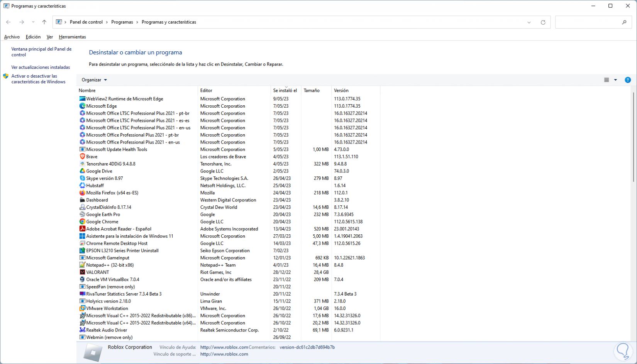This screenshot has width=637, height=364.
Task: Sort by the Se instaló el column
Action: [286, 91]
